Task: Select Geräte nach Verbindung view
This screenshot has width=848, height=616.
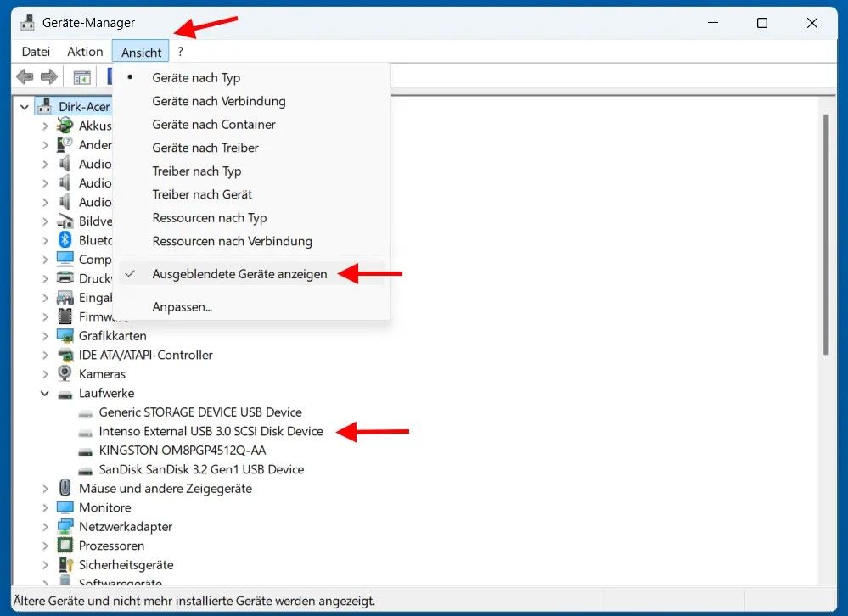Action: [218, 101]
